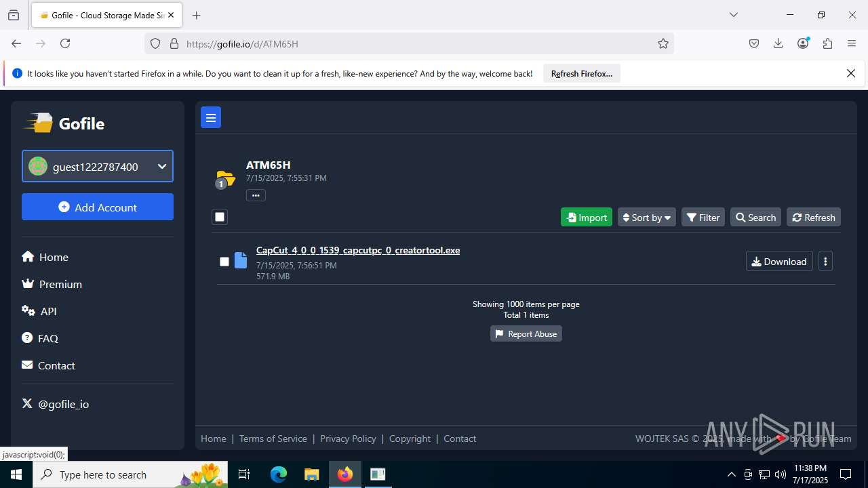868x488 pixels.
Task: Open the folder options ellipsis under ATM65H
Action: click(256, 195)
